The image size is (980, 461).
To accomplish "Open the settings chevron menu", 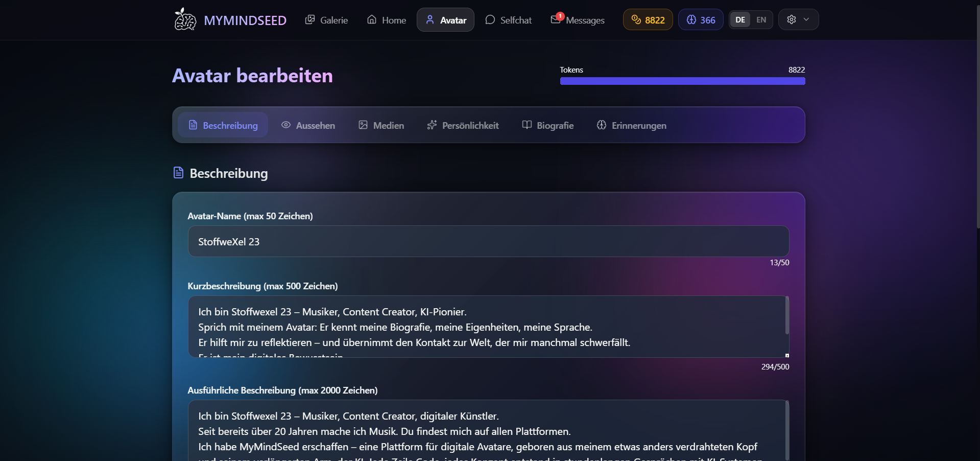I will point(806,19).
